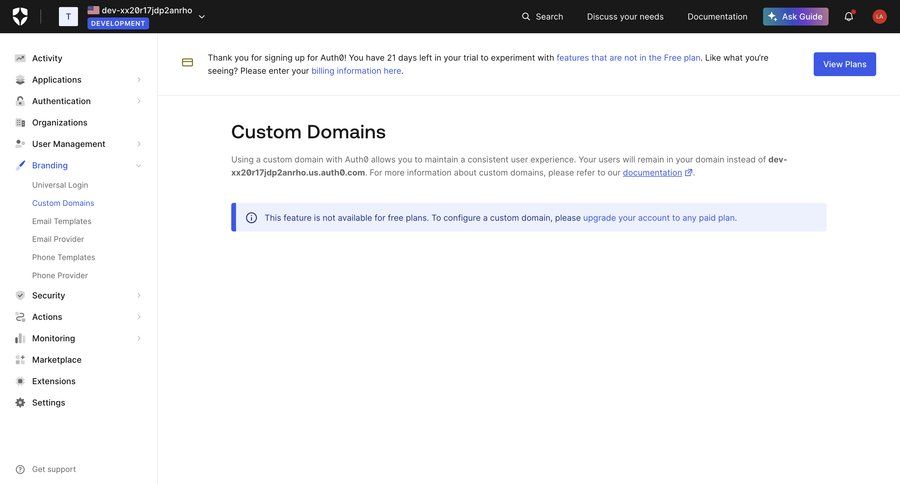Viewport: 900px width, 484px height.
Task: Open the Marketplace sidebar label
Action: coord(57,359)
